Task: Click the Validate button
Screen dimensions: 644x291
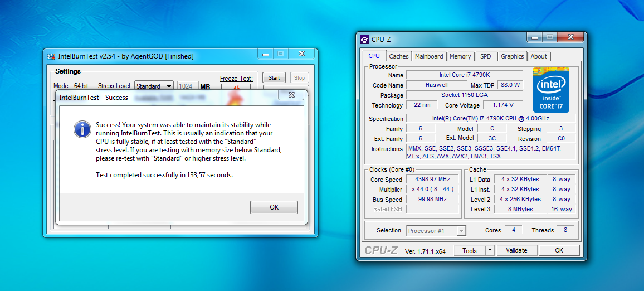Action: point(516,250)
